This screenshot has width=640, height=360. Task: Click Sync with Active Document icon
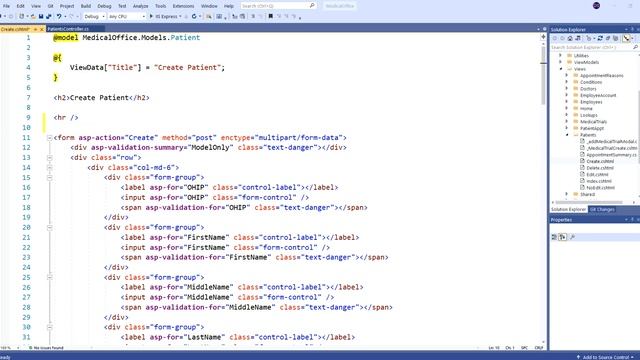click(600, 38)
